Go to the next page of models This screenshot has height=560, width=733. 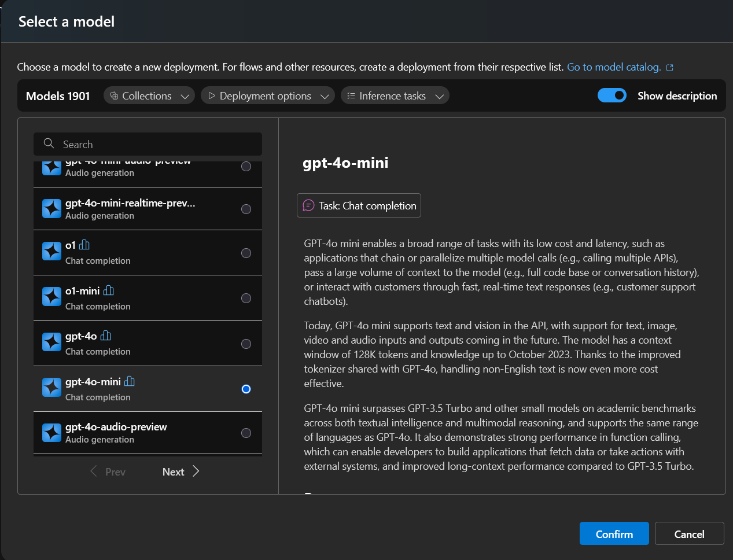point(173,471)
